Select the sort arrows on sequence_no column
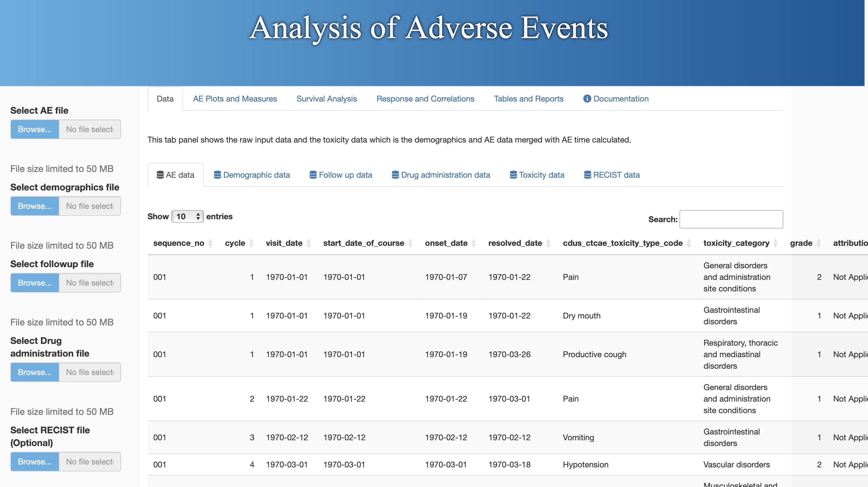The height and width of the screenshot is (487, 868). coord(211,243)
